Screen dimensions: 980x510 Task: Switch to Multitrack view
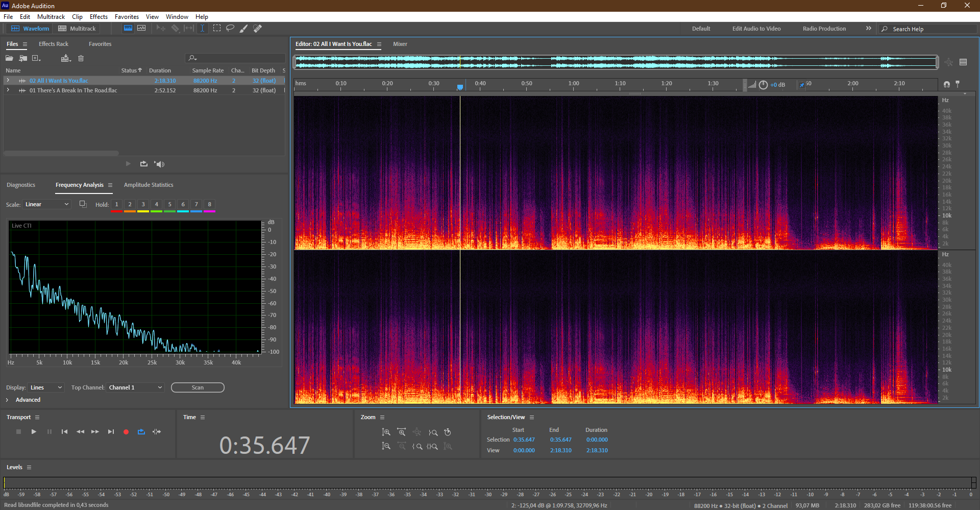(77, 29)
